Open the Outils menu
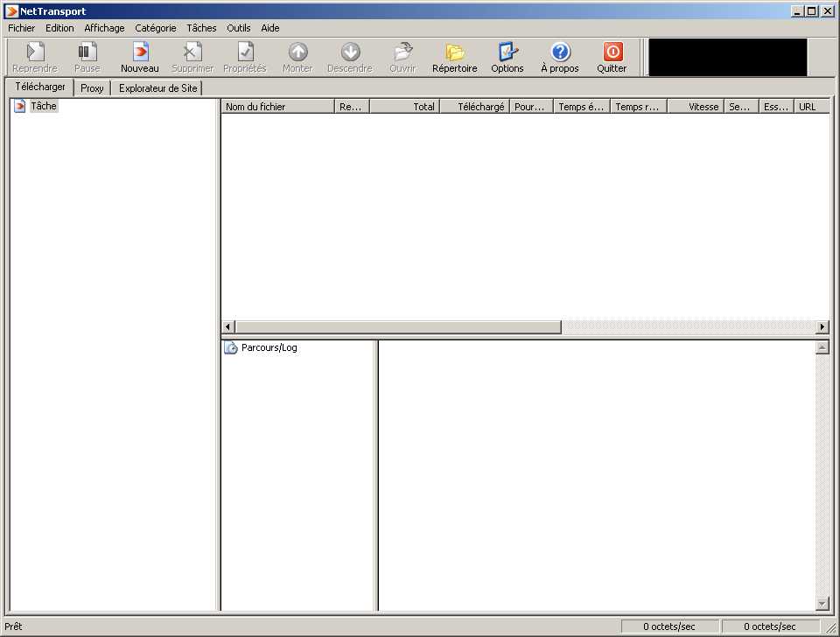The image size is (840, 637). pos(238,28)
